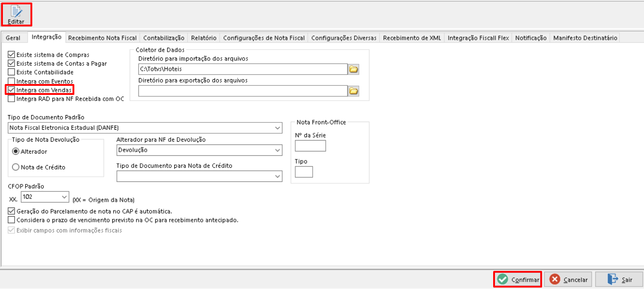Open Configurações Diversas tab
The width and height of the screenshot is (644, 289).
coord(344,38)
